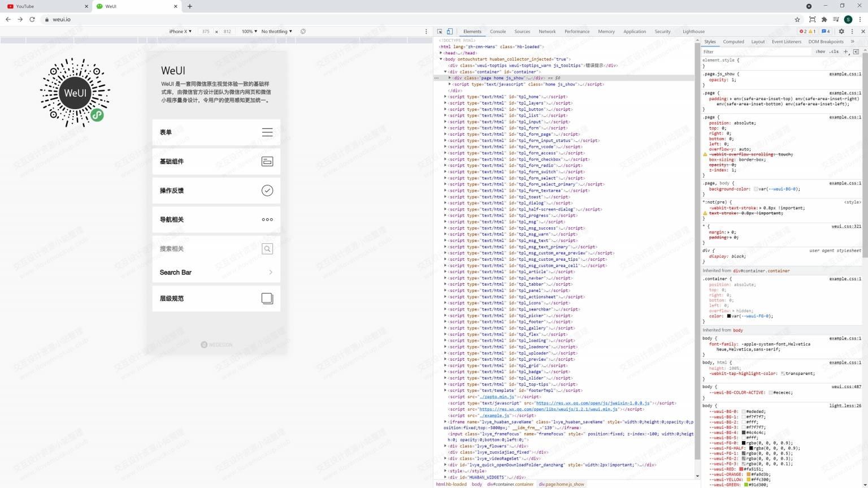Toggle the .cls class editor
Screen dimensions: 868x488
click(834, 51)
